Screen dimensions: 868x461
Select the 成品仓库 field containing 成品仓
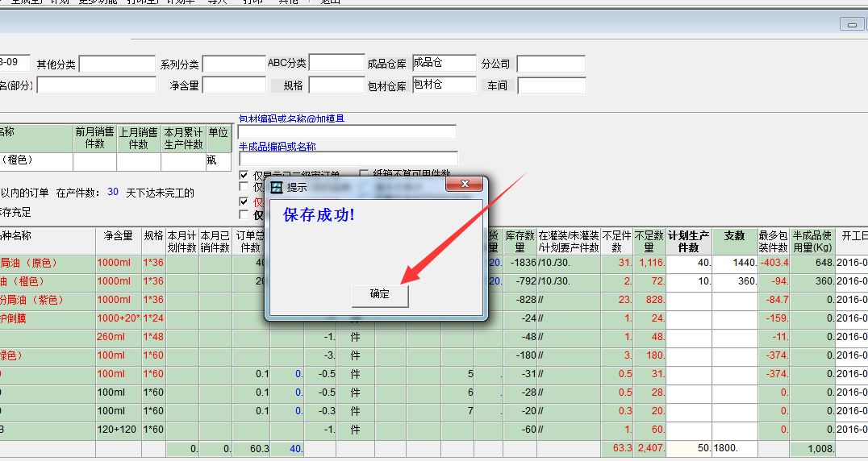point(444,63)
